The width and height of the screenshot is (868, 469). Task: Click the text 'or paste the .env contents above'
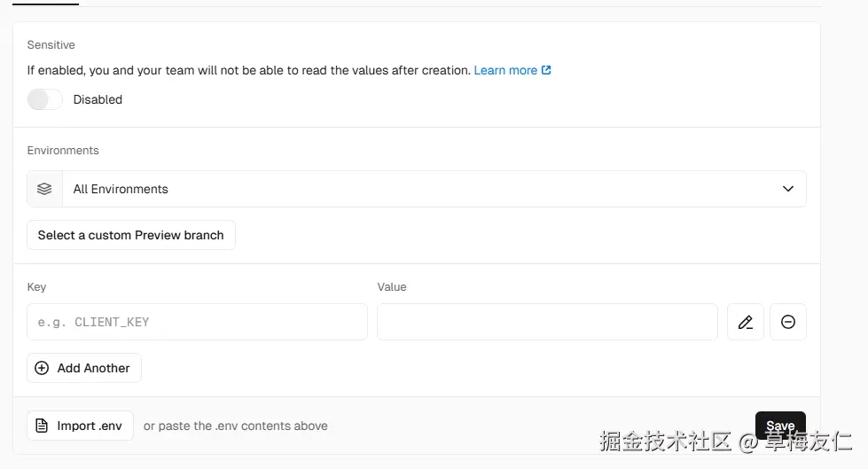235,426
